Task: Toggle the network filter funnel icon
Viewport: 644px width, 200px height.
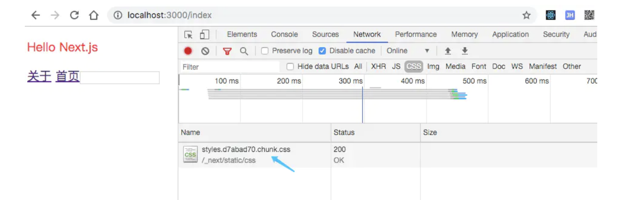Action: point(227,51)
